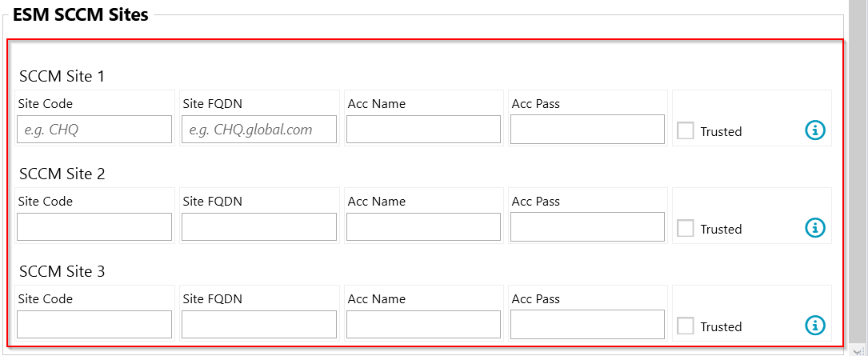Focus Acc Name field of SCCM Site 3
Screen dimensions: 868x356
click(x=423, y=325)
